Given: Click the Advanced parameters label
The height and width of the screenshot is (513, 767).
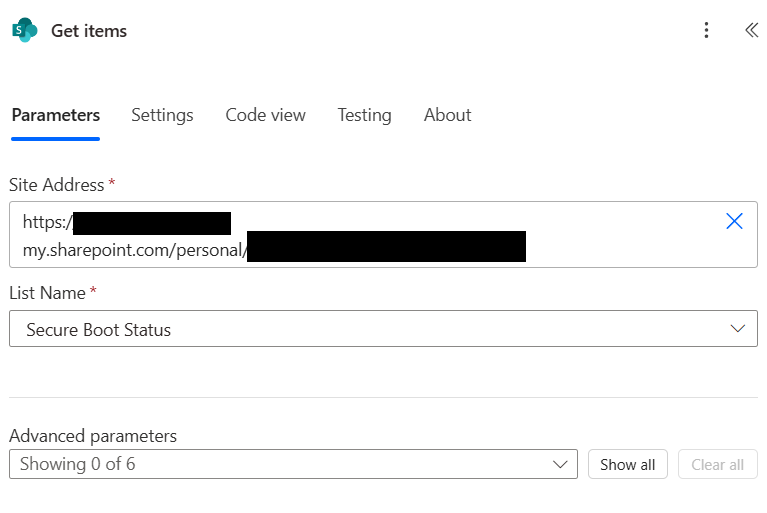Looking at the screenshot, I should [93, 436].
